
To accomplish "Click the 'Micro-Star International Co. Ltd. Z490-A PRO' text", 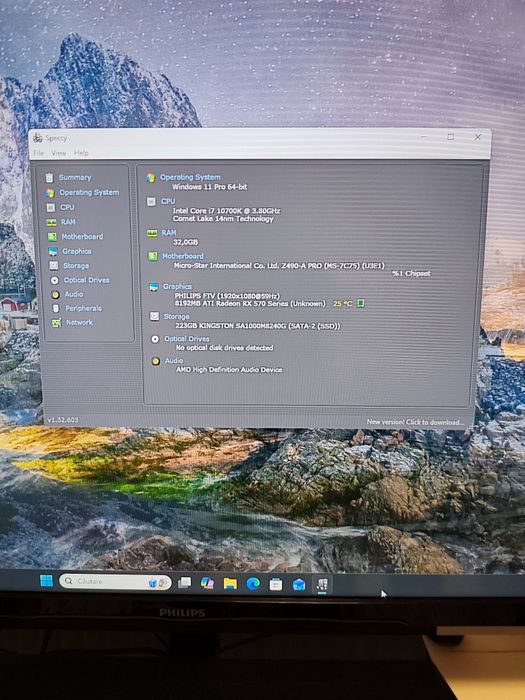I will (248, 266).
